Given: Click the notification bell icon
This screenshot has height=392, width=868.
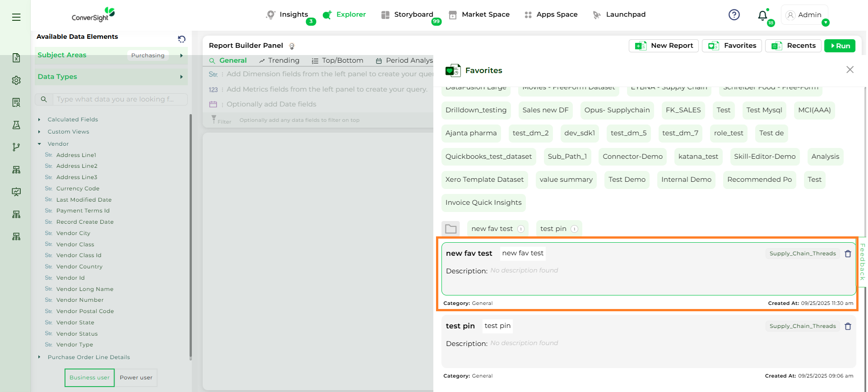Looking at the screenshot, I should click(x=762, y=15).
